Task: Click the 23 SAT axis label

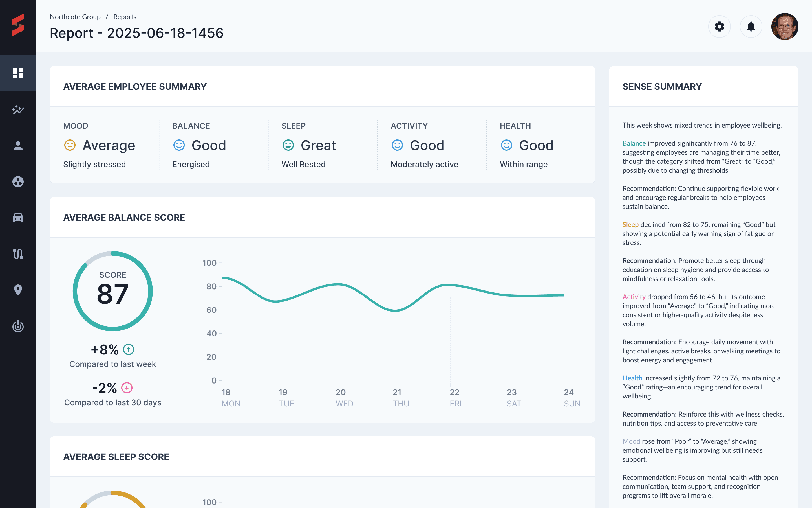Action: pyautogui.click(x=514, y=398)
